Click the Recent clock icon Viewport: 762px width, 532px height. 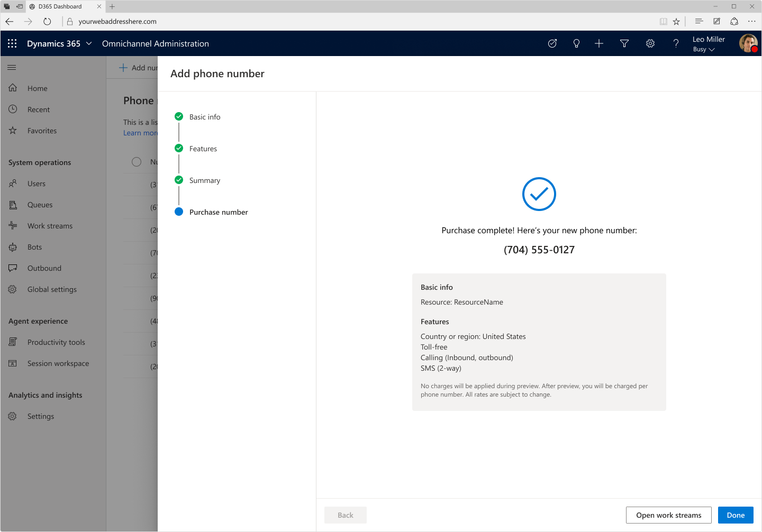point(13,109)
